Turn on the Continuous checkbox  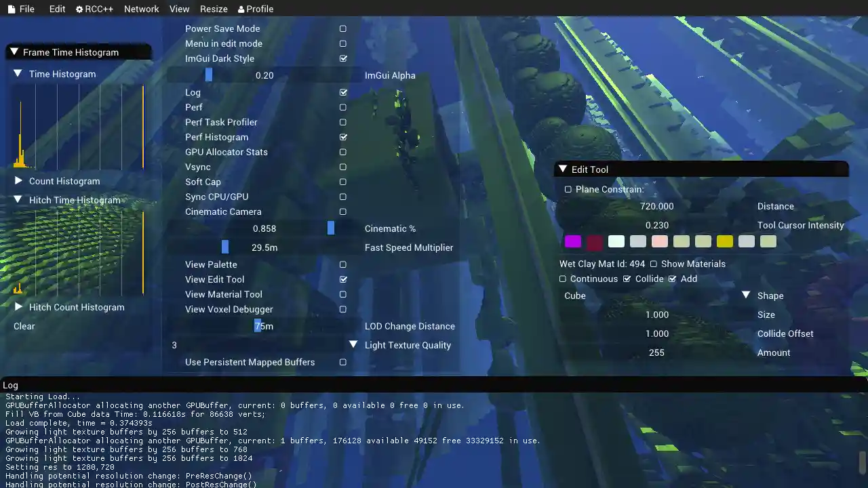tap(563, 279)
